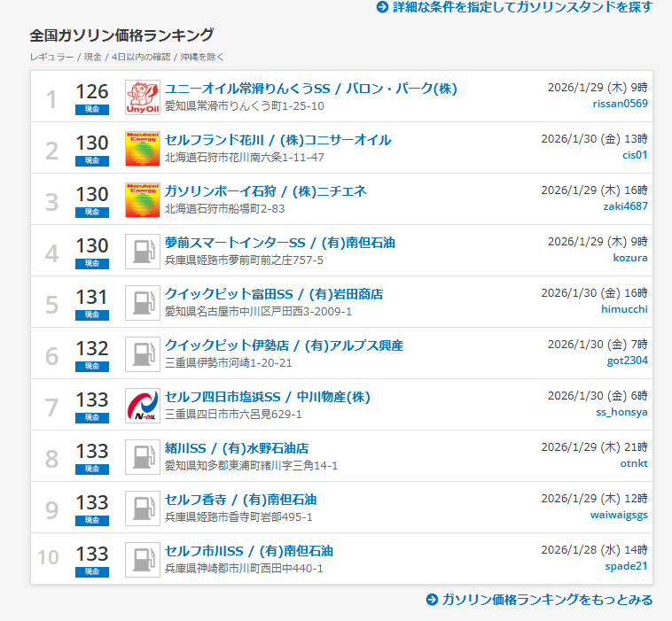Click address 三重県伊勢市河崎1-20-21
The height and width of the screenshot is (621, 672).
229,362
